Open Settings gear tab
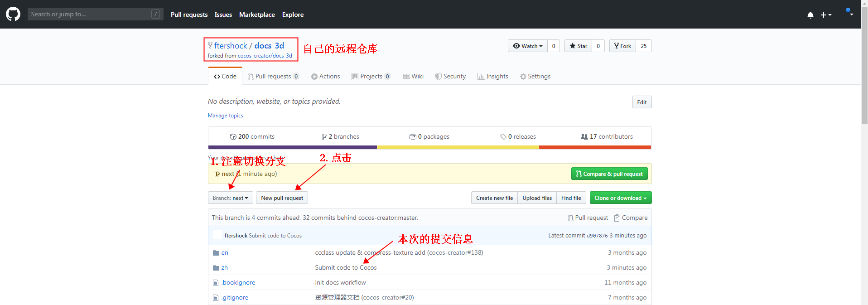Screen dimensions: 868x305 (x=535, y=76)
